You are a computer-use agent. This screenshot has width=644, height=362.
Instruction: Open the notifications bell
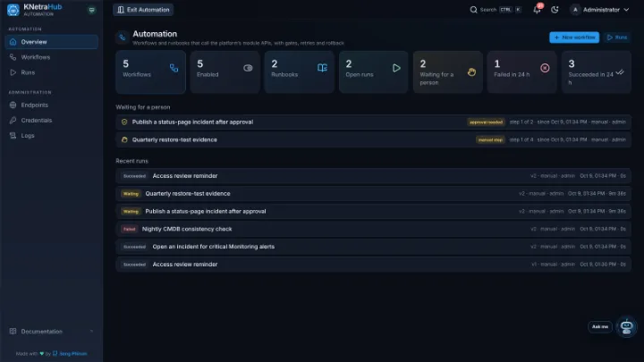(537, 10)
